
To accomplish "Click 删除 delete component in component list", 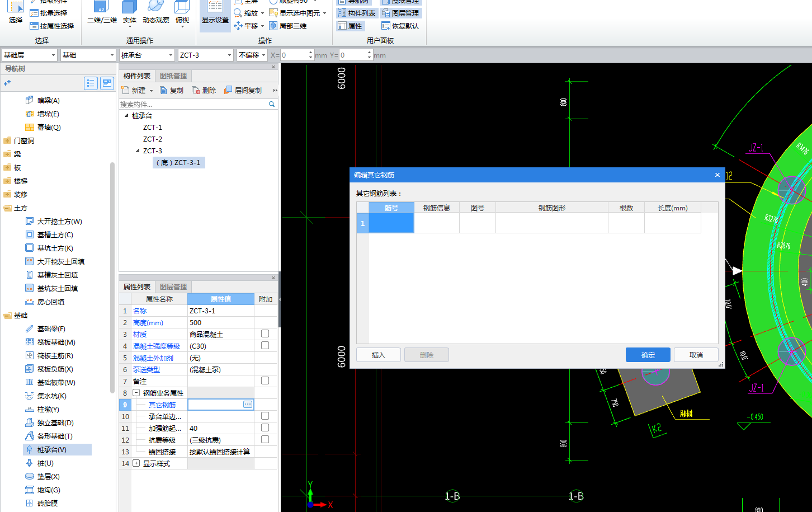I will pos(204,90).
